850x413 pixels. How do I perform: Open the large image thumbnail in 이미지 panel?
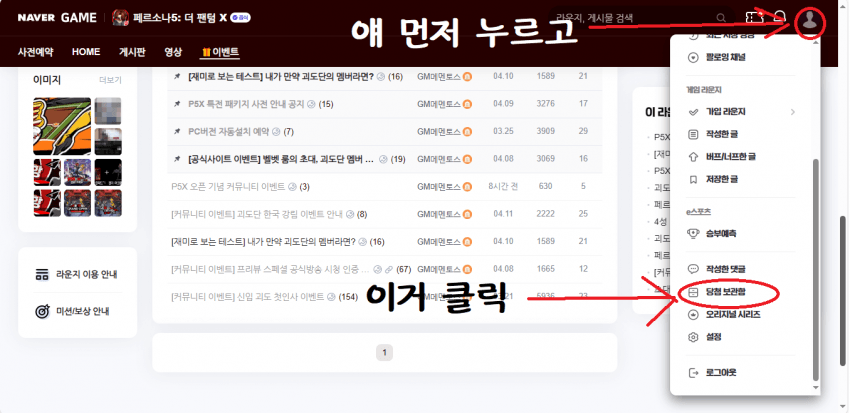click(62, 126)
